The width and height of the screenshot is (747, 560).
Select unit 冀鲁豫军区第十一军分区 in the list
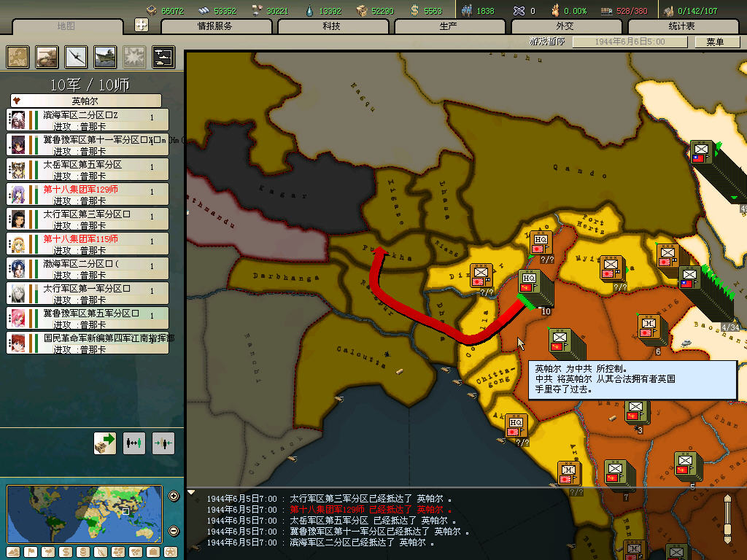[88, 145]
